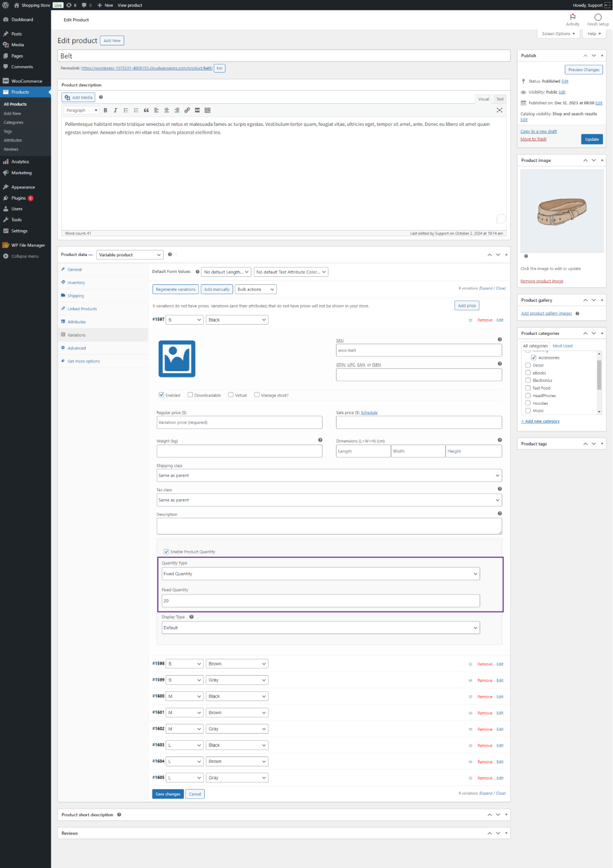Click the insert link icon

tap(187, 110)
